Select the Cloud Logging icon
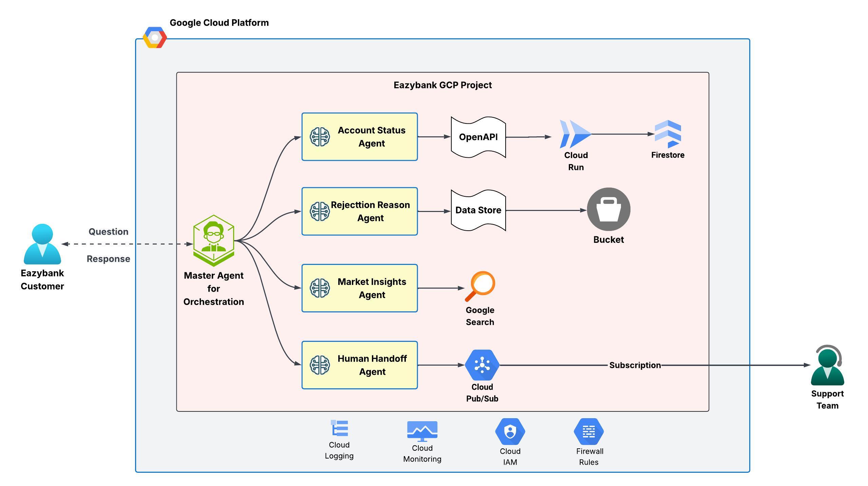 (339, 428)
